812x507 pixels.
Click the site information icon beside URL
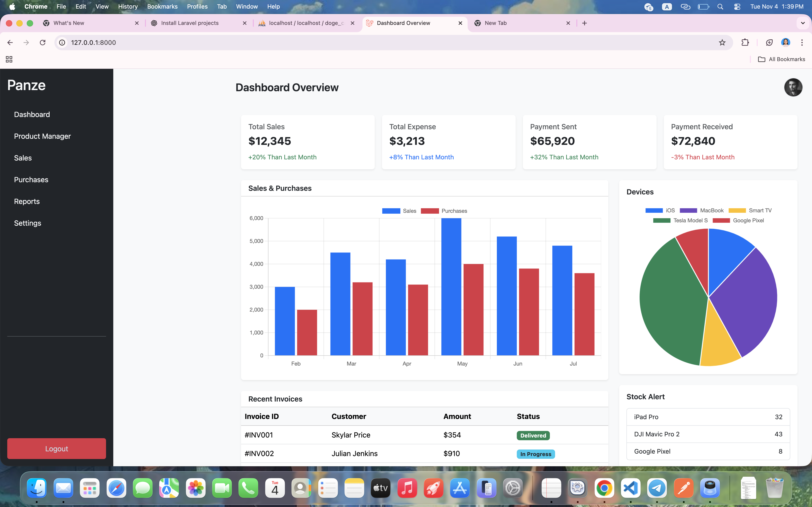62,43
